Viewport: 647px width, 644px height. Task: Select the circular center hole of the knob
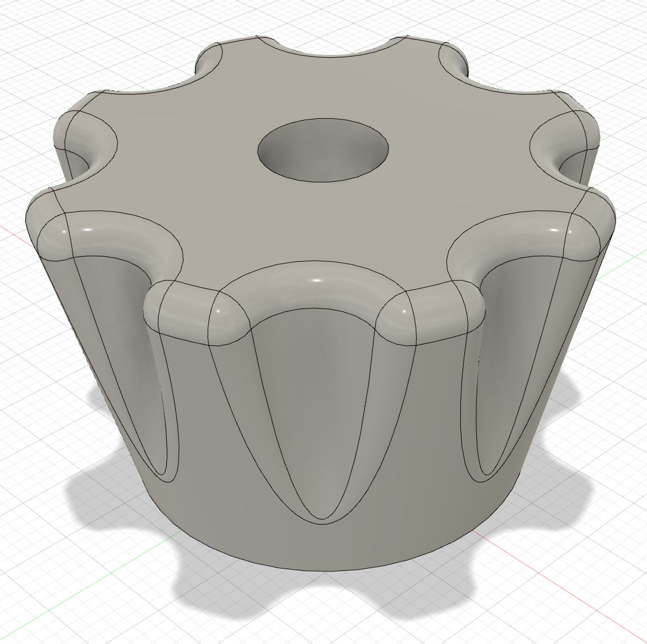click(x=323, y=150)
